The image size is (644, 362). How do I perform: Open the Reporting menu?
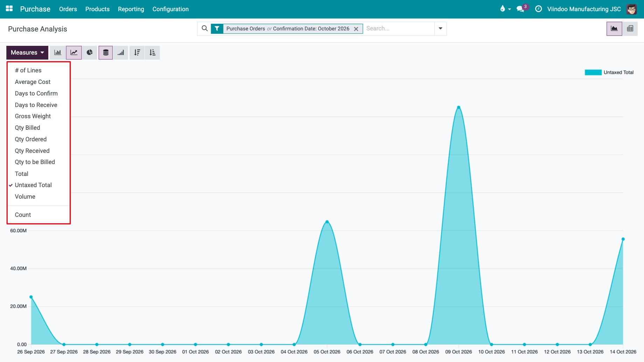(x=131, y=9)
